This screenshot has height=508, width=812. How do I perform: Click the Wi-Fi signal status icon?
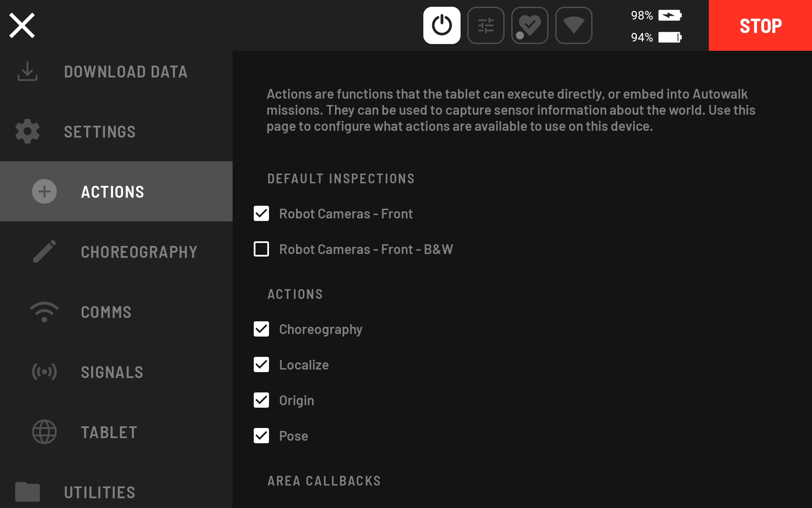tap(573, 25)
